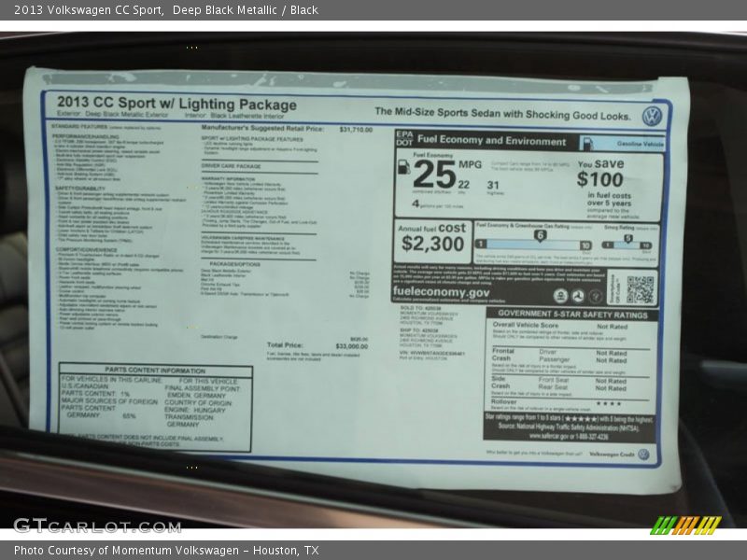Click the "Total Price:" label

[285, 344]
